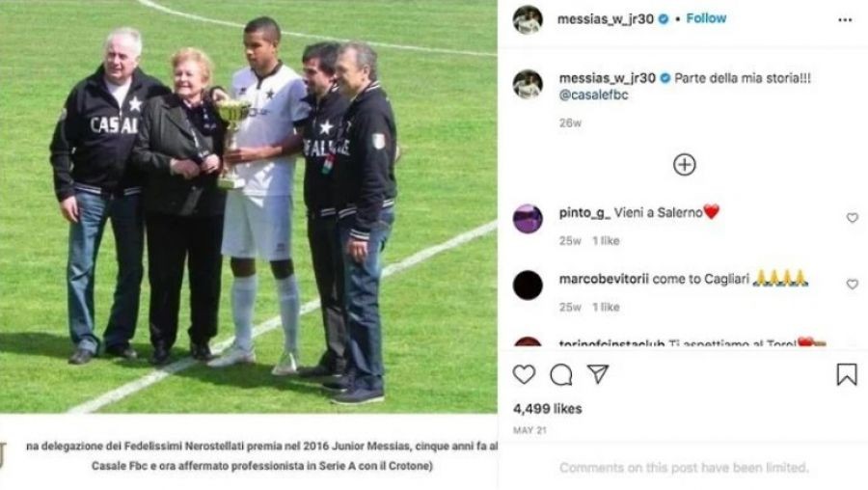
Task: Open caption avatar of messias_w_jr30
Action: point(528,84)
